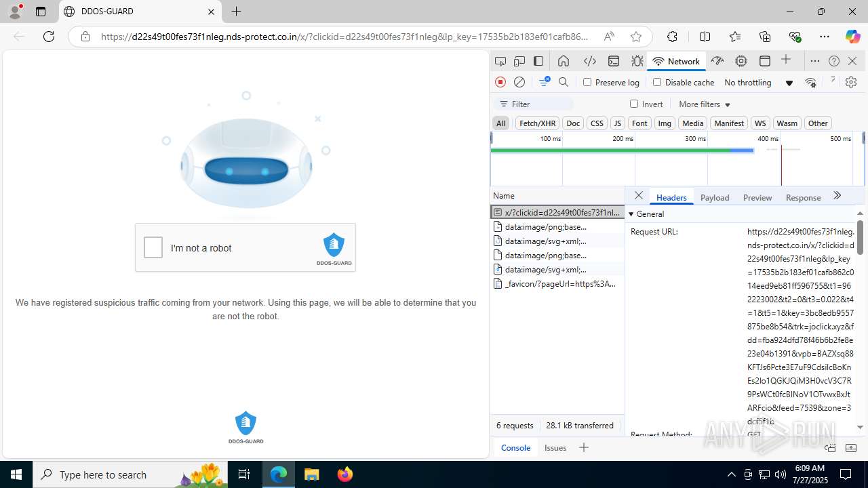Open DevTools customize ellipsis menu
868x488 pixels.
tap(815, 61)
